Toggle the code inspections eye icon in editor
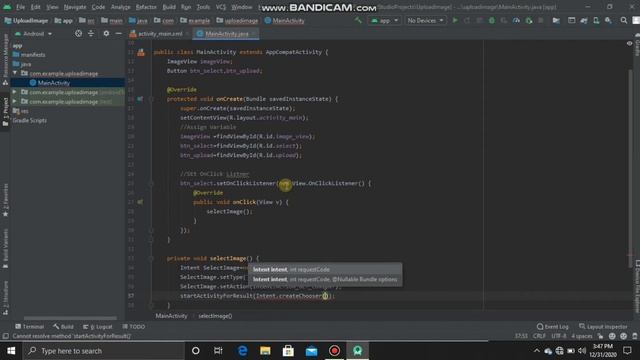640x360 pixels. (629, 43)
